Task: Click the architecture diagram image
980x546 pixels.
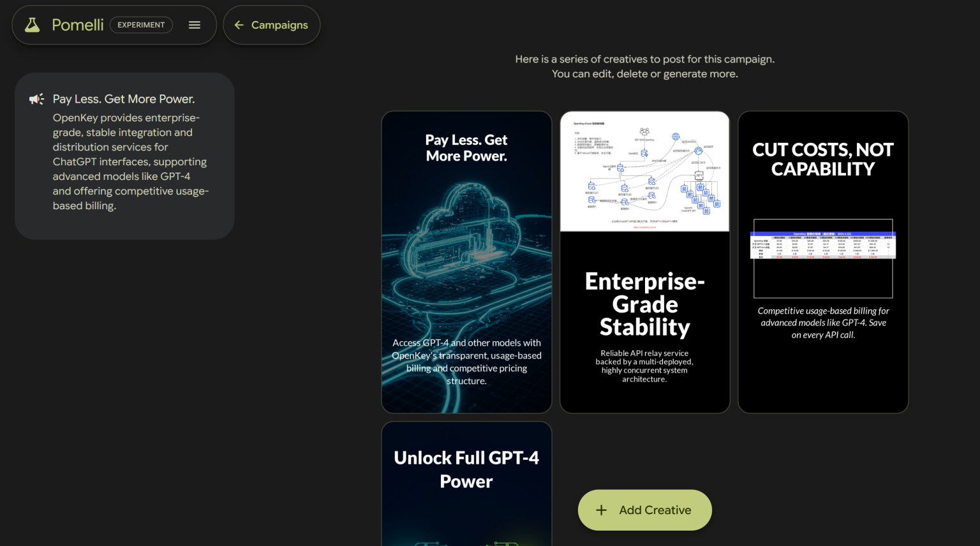Action: coord(644,172)
